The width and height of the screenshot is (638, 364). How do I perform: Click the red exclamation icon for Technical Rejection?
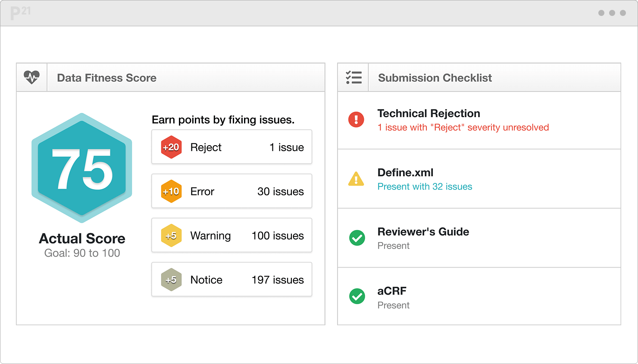click(356, 120)
